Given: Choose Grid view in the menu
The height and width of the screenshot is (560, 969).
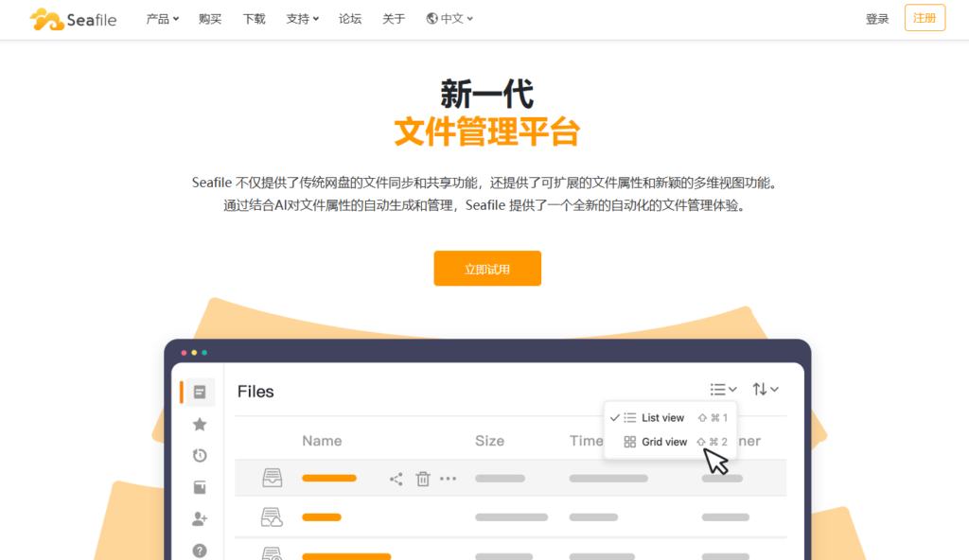Looking at the screenshot, I should click(669, 442).
